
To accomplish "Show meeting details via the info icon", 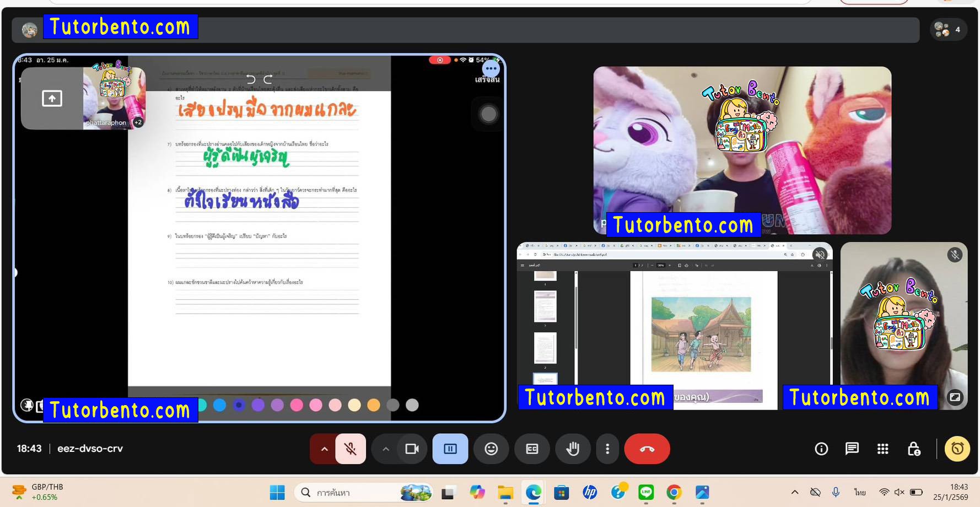I will pos(821,449).
